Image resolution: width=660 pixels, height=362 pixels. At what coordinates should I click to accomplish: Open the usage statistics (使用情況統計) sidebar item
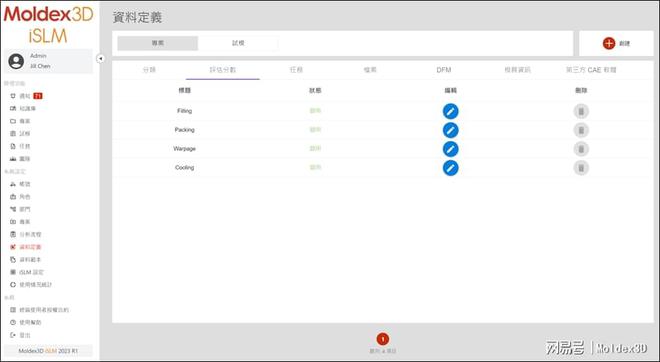coord(31,285)
